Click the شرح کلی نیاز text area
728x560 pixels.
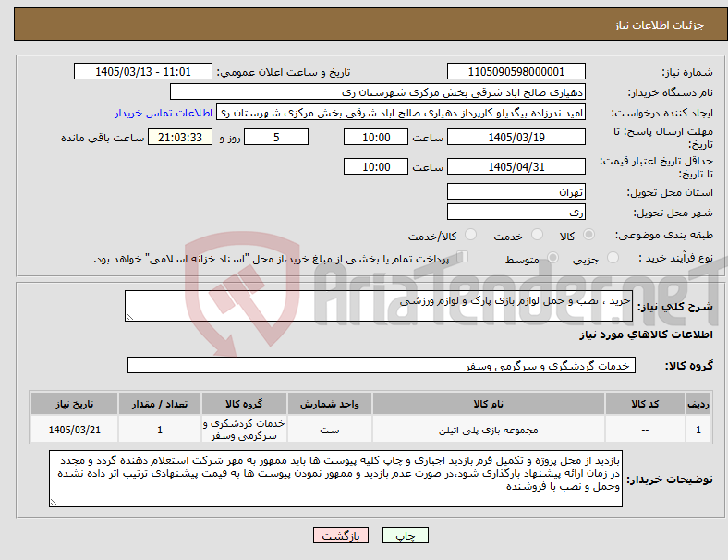[379, 306]
